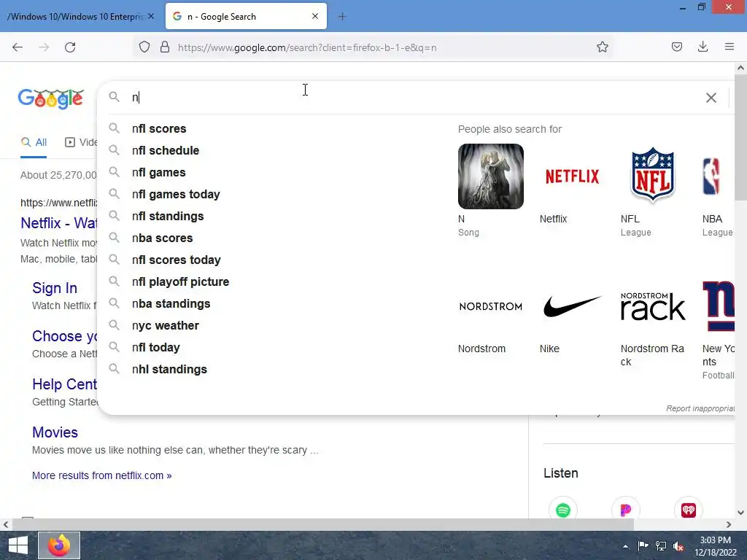This screenshot has width=747, height=560.
Task: Close the 'n - Google Search' tab
Action: 315,16
